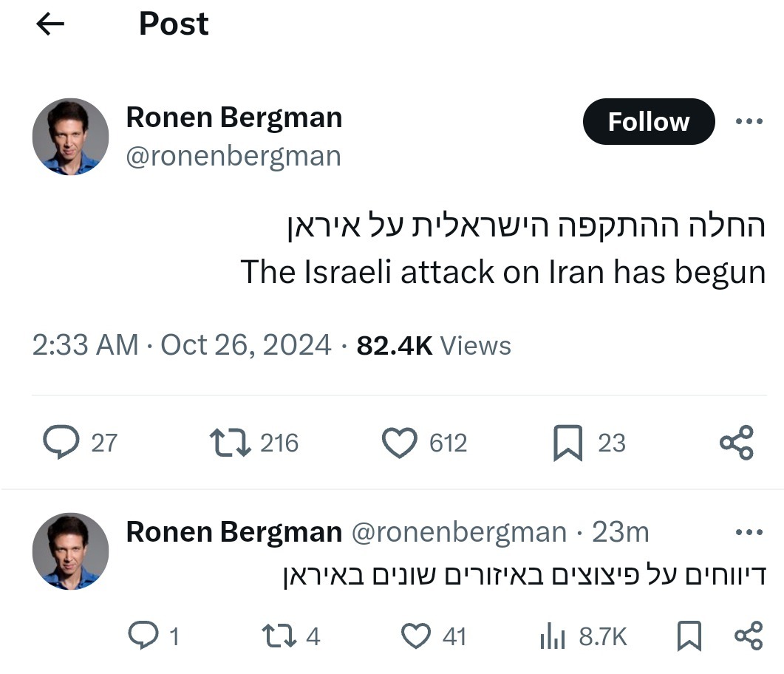Share the follow-up reply post
Screen dimensions: 784x674
tap(748, 636)
